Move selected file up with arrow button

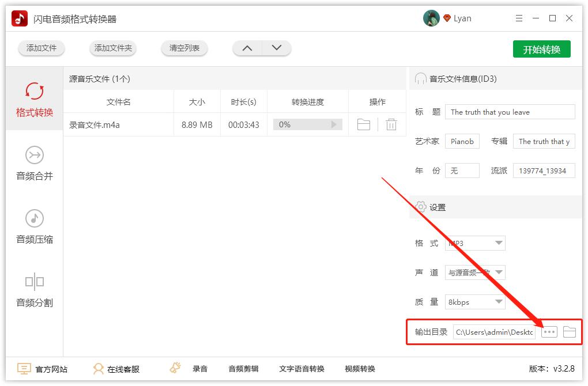coord(247,48)
